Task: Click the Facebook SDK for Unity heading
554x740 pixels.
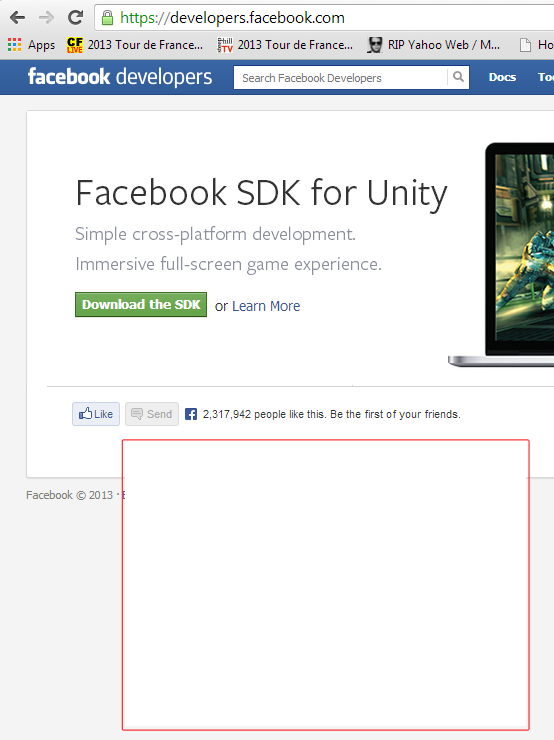Action: click(261, 193)
